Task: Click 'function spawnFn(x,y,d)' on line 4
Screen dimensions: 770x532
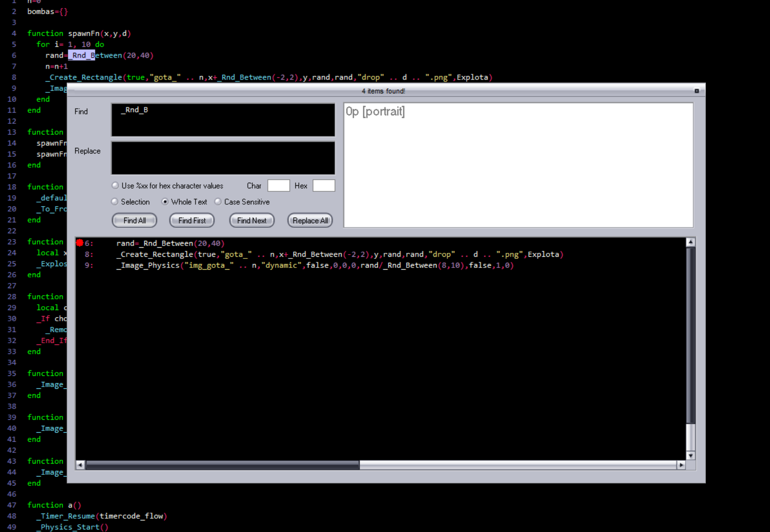Action: point(79,34)
